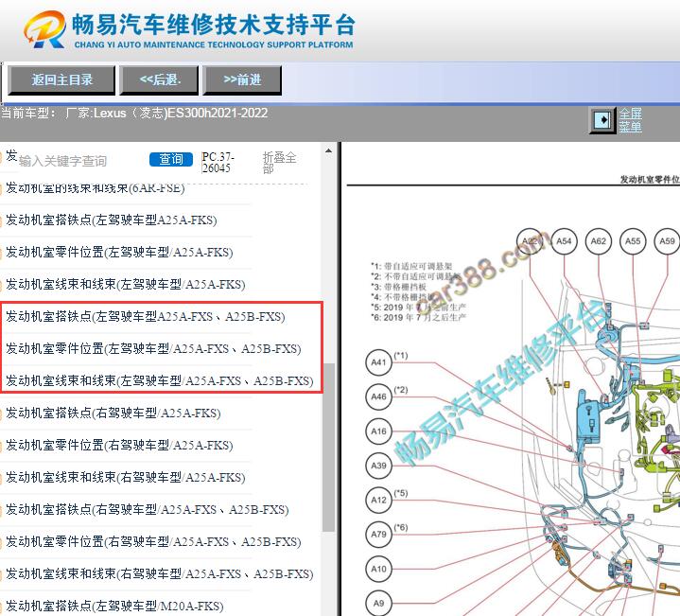Screen dimensions: 680x616
Task: Open the 菜单 menu link
Action: pos(630,127)
